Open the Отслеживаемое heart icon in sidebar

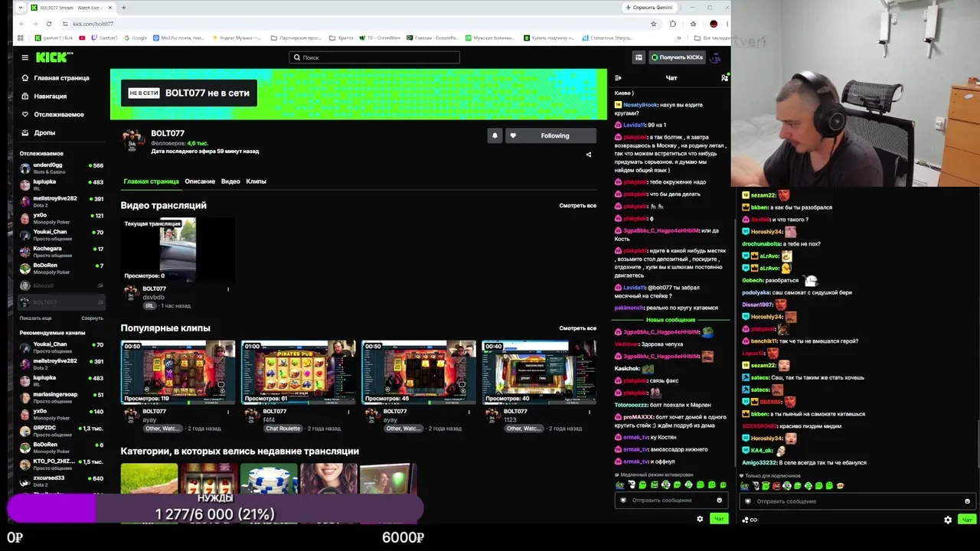(25, 115)
